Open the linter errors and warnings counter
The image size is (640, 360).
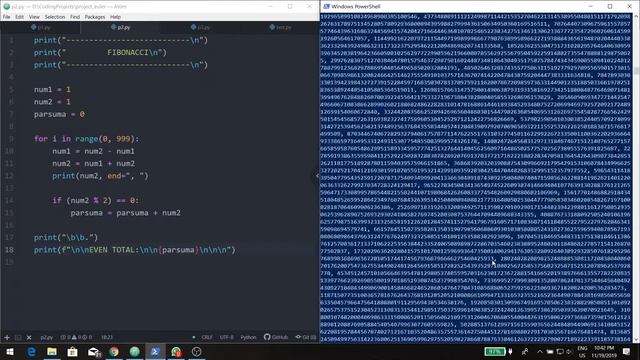pos(76,337)
